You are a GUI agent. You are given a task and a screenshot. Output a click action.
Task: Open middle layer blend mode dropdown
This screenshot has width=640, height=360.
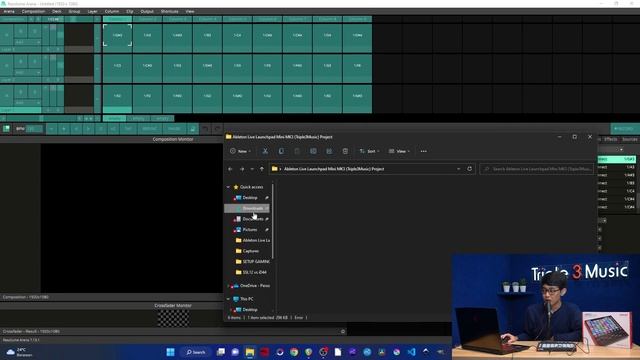27,72
